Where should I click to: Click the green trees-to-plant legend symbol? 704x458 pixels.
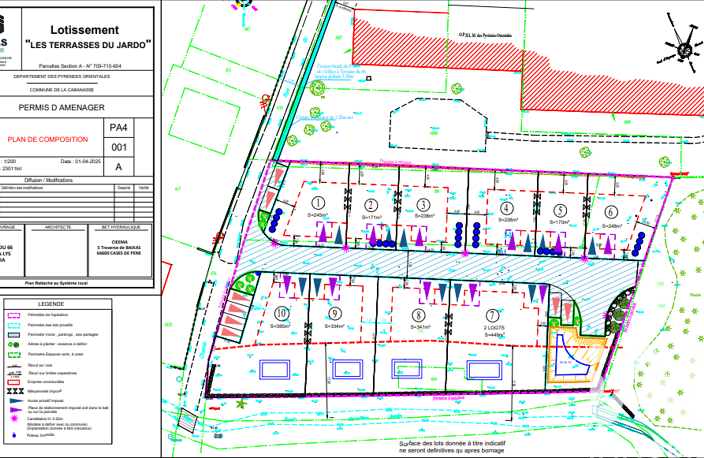click(14, 344)
